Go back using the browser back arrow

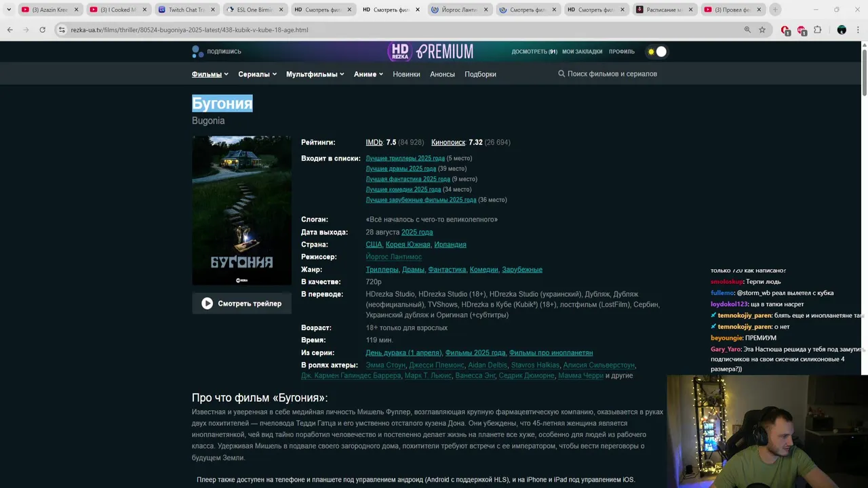9,30
